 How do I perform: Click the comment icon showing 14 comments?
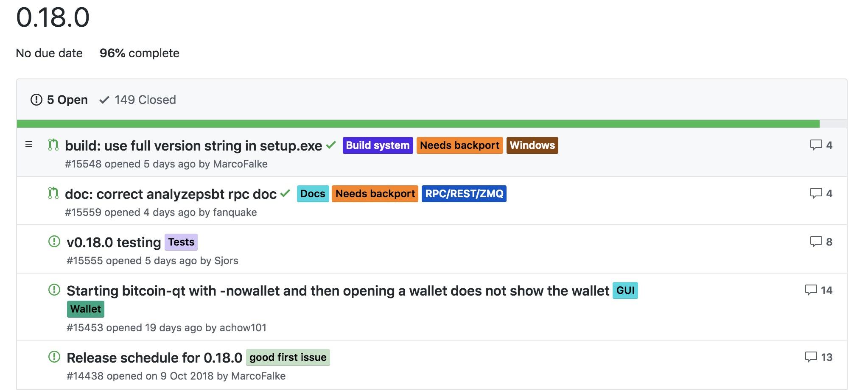point(811,290)
